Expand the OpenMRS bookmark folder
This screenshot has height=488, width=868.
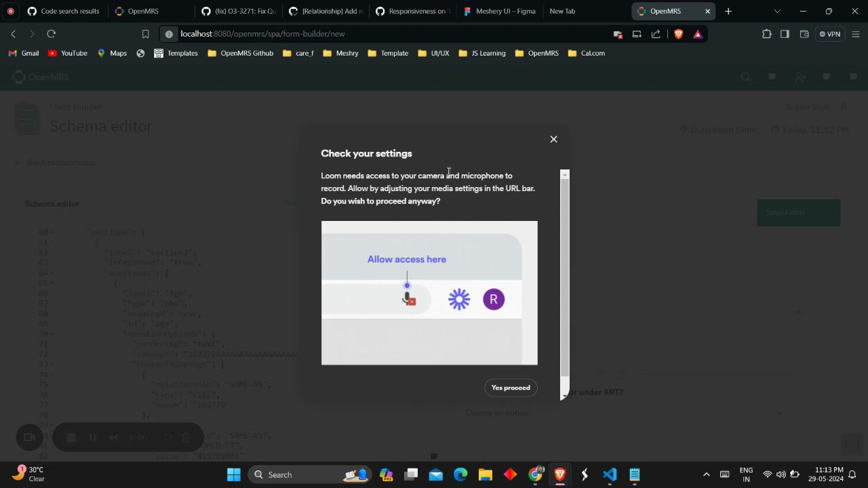[537, 53]
